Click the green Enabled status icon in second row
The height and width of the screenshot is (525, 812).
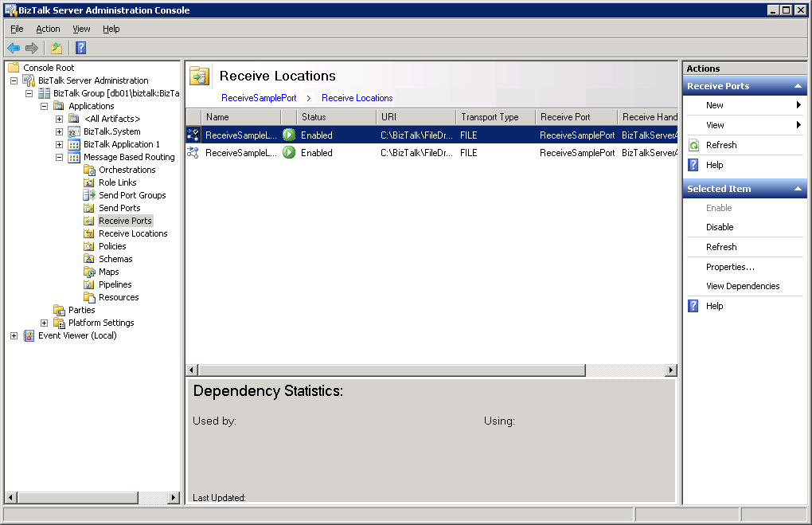click(289, 152)
